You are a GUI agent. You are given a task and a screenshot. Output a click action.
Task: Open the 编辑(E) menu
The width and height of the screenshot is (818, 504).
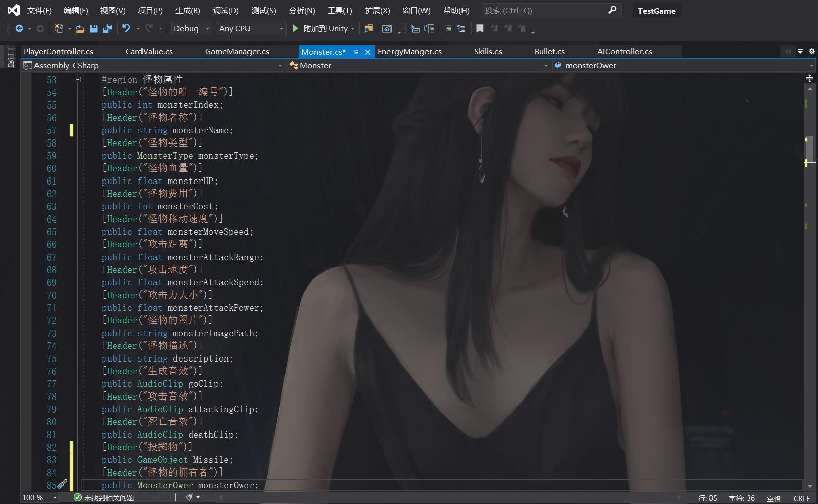pos(76,10)
